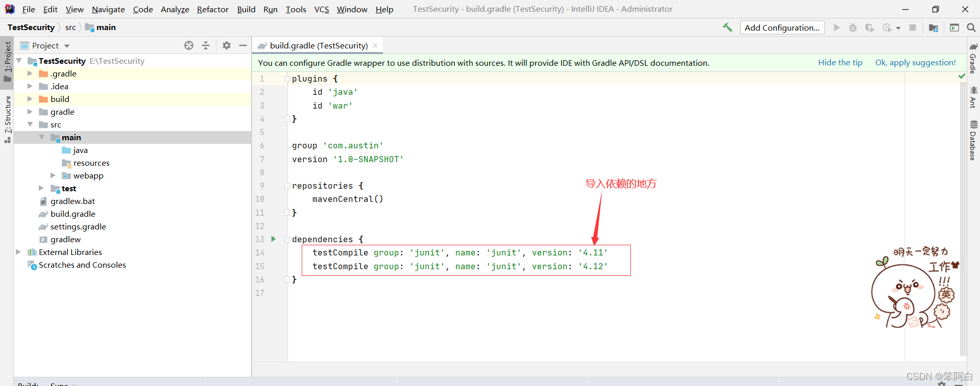Open the profiler run dropdown arrow
This screenshot has width=980, height=386.
coord(898,28)
